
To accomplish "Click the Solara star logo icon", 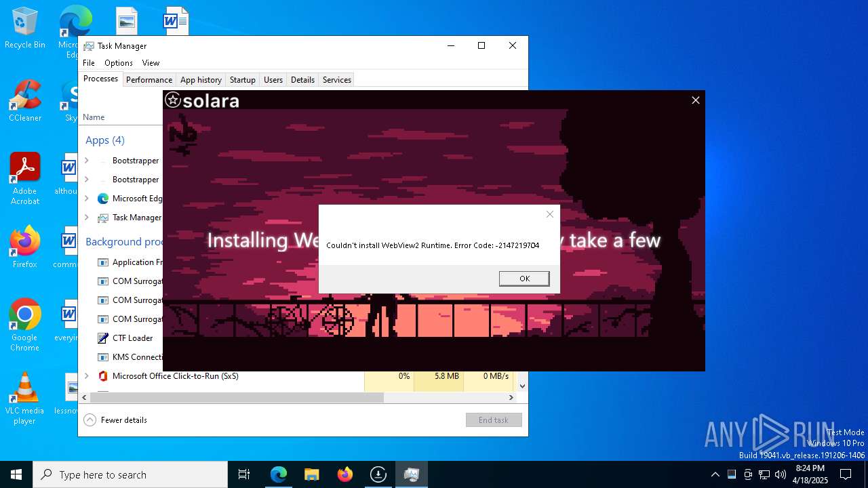I will [x=173, y=100].
